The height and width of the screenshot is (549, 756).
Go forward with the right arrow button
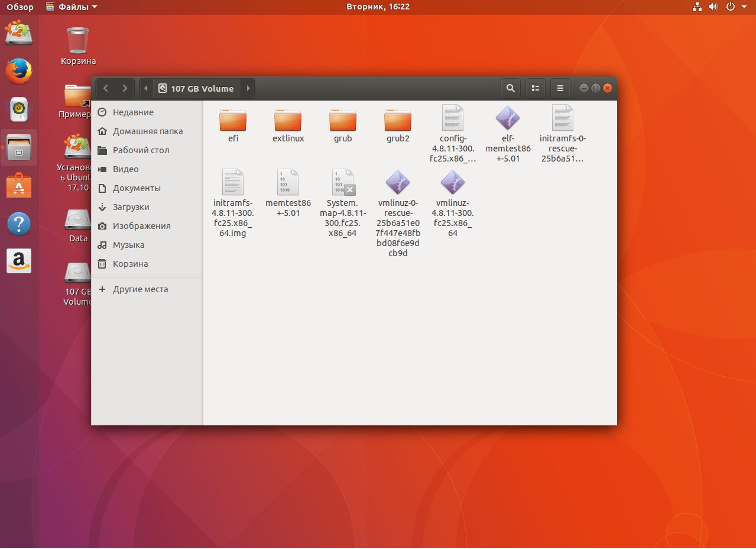[125, 89]
